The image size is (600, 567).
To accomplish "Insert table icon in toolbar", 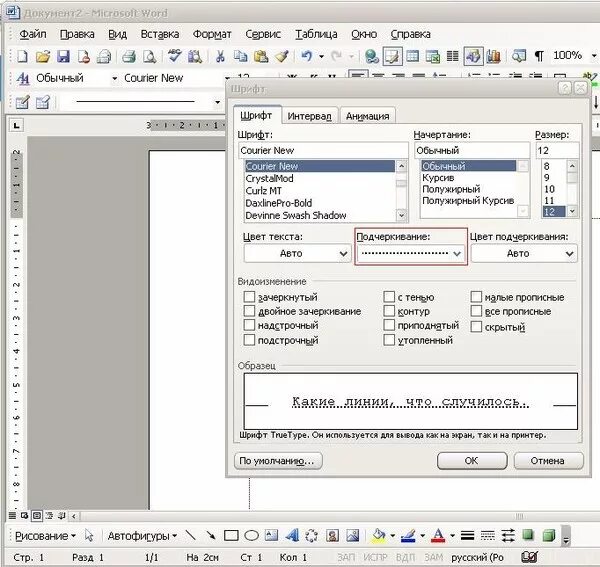I will click(412, 57).
